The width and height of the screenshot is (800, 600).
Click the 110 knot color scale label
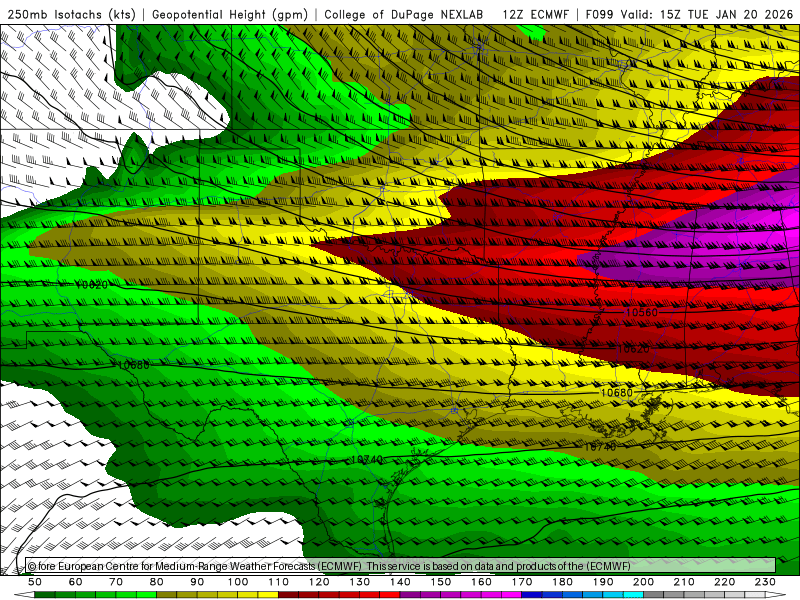pos(278,582)
